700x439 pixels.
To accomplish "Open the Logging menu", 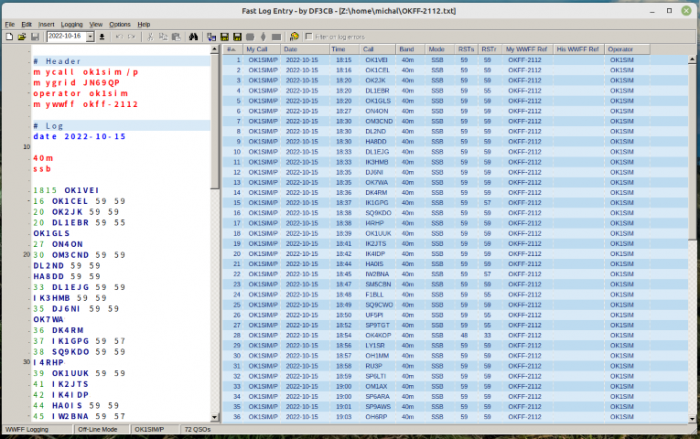I will click(x=72, y=25).
